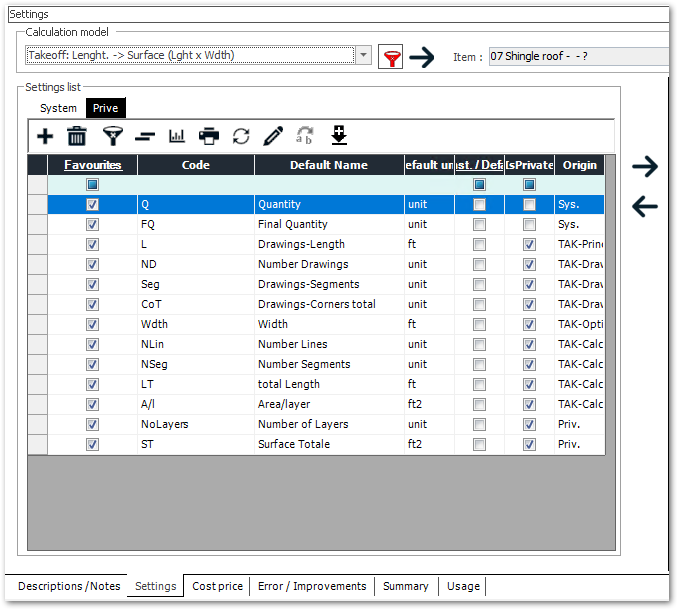The width and height of the screenshot is (678, 610).
Task: Toggle the IsPrivate checkbox for the Quantity row
Action: coord(529,205)
